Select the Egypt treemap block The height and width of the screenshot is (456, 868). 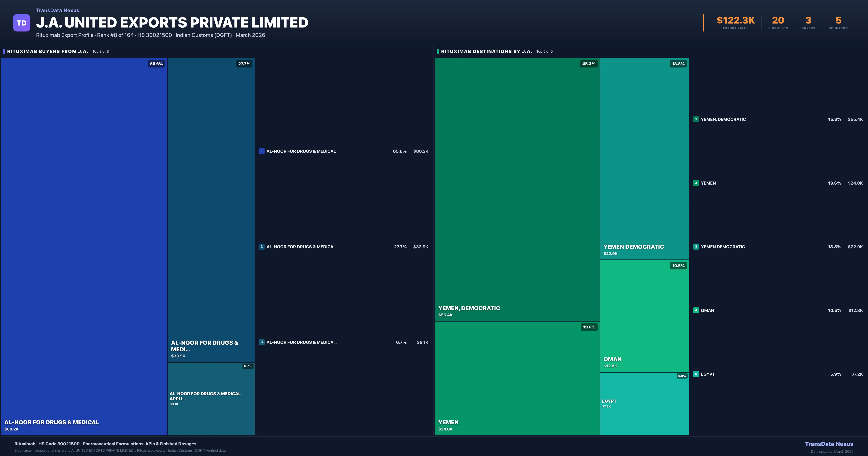[644, 404]
